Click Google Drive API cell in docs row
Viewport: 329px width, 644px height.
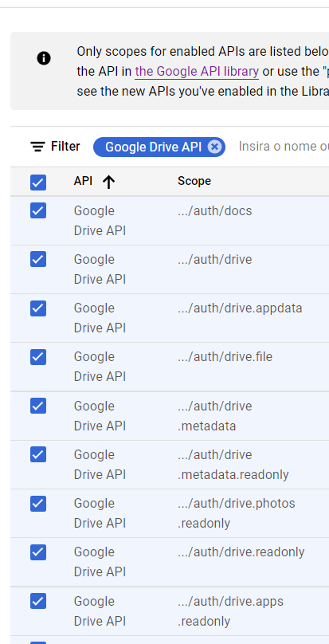pos(100,221)
